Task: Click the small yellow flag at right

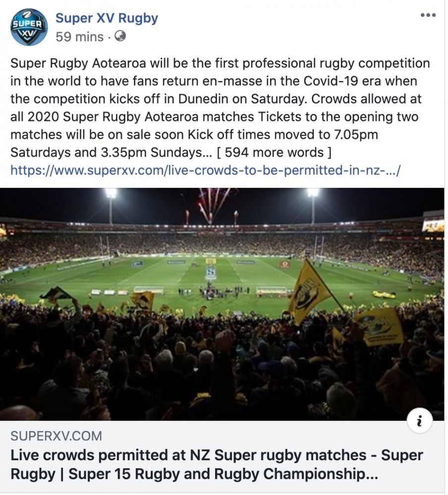Action: (x=380, y=327)
